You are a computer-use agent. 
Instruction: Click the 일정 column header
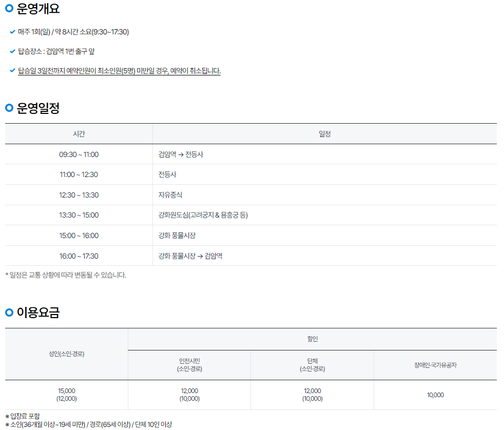pos(325,134)
